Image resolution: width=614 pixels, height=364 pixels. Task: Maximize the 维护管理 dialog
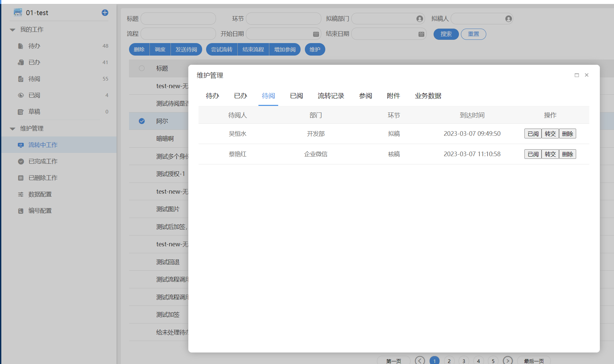576,75
